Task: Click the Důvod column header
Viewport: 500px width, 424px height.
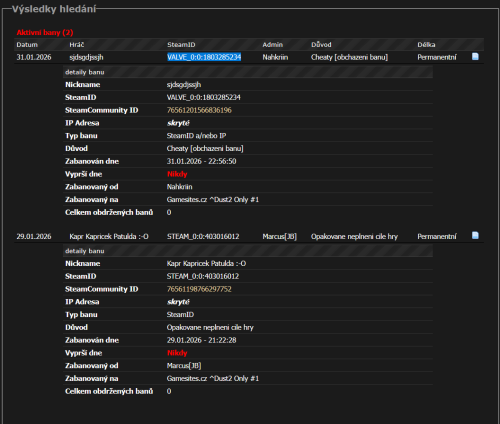Action: tap(321, 45)
